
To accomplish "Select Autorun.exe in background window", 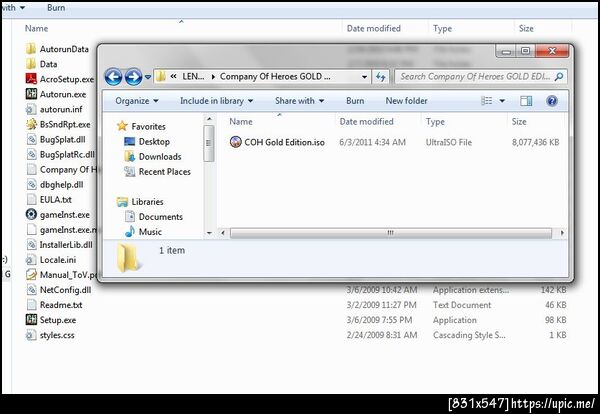I will coord(56,94).
